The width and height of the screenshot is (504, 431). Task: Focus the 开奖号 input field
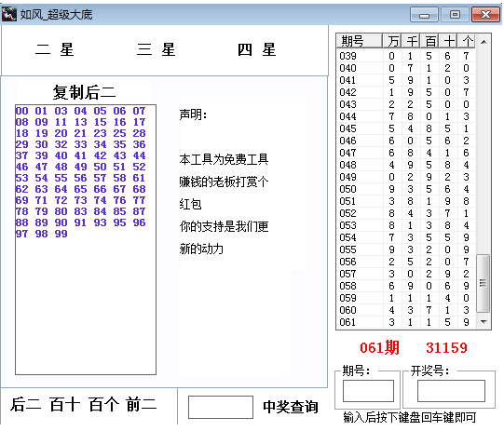click(x=451, y=391)
